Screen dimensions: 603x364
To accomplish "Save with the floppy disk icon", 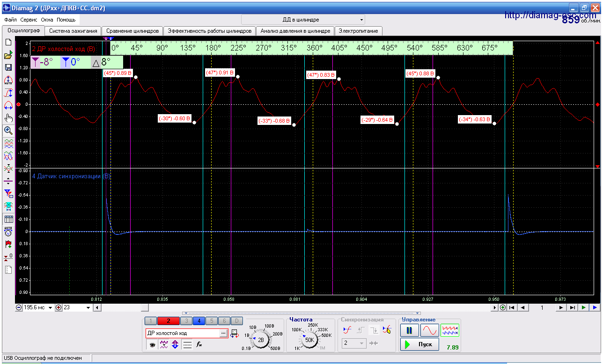I will tap(8, 68).
